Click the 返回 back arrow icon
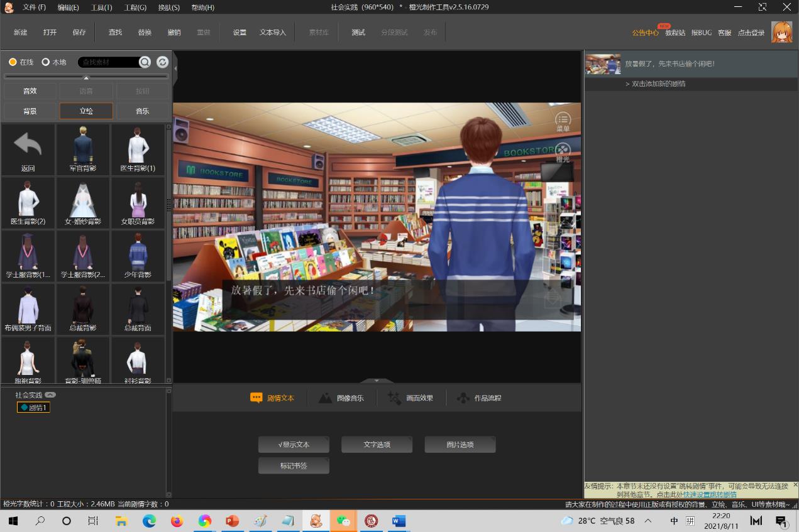The height and width of the screenshot is (532, 799). tap(28, 145)
